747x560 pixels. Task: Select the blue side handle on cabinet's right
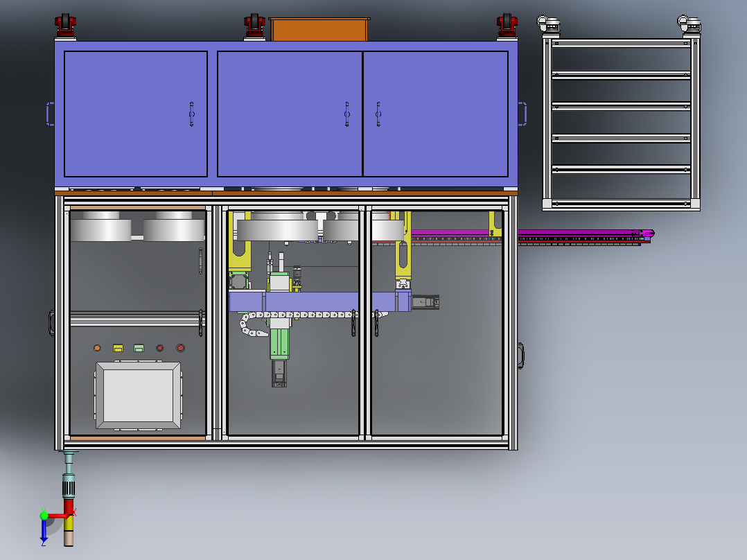pyautogui.click(x=522, y=114)
